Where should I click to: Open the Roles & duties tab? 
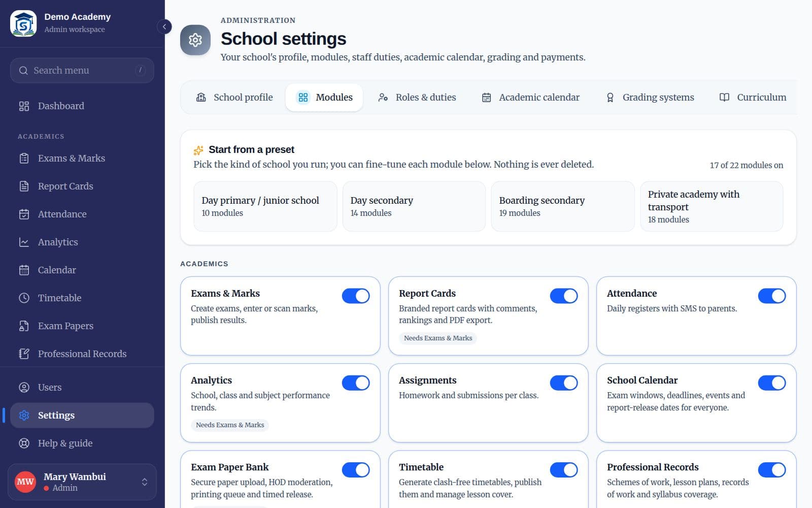417,98
